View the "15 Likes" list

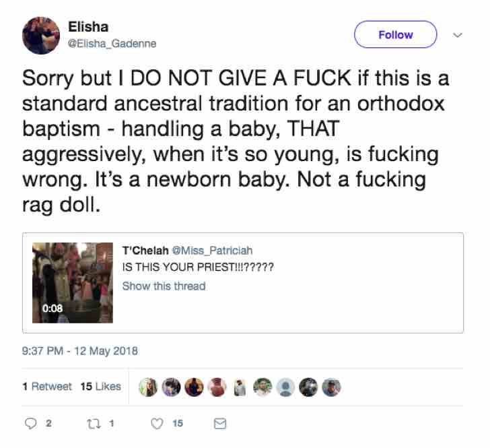pos(100,386)
